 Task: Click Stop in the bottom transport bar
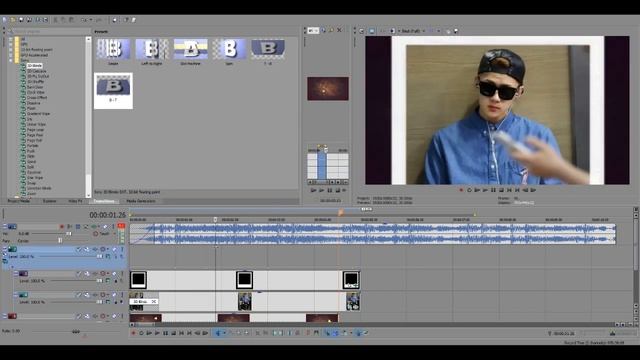pos(173,333)
